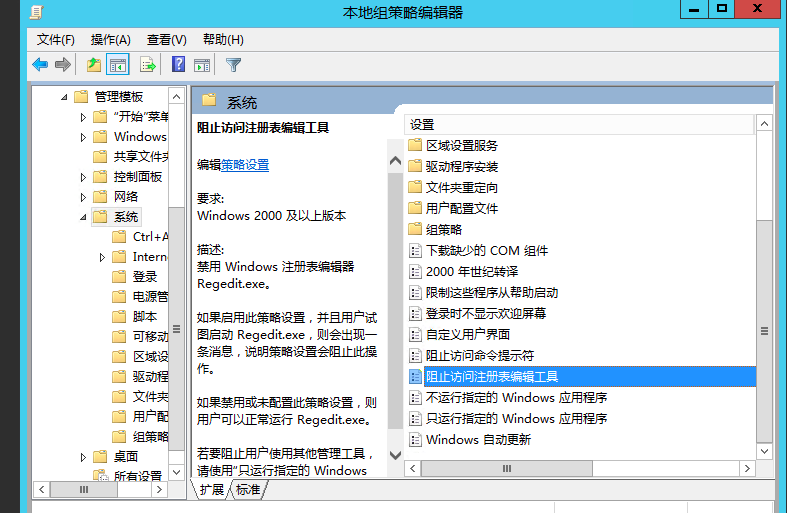Collapse the 管理模板 tree node
Screen dimensions: 787x513
(64, 97)
